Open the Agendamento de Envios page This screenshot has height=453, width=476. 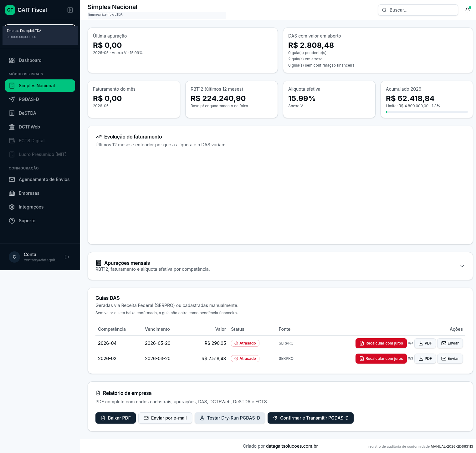point(40,179)
